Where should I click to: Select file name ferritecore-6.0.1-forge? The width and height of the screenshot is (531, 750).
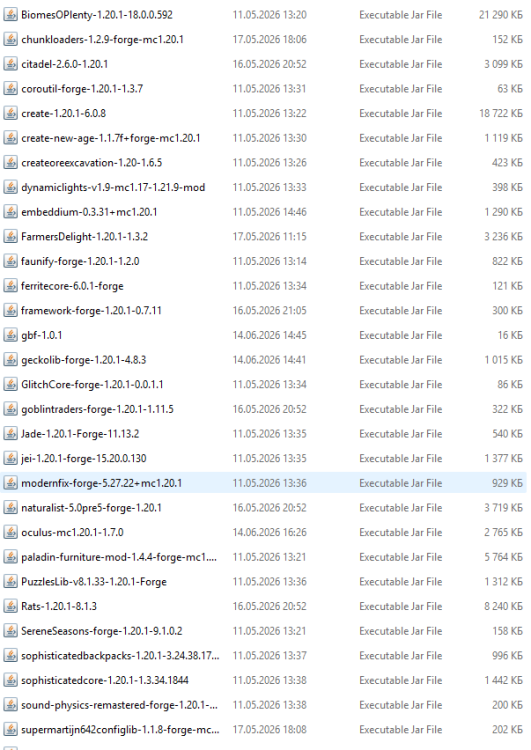point(72,286)
